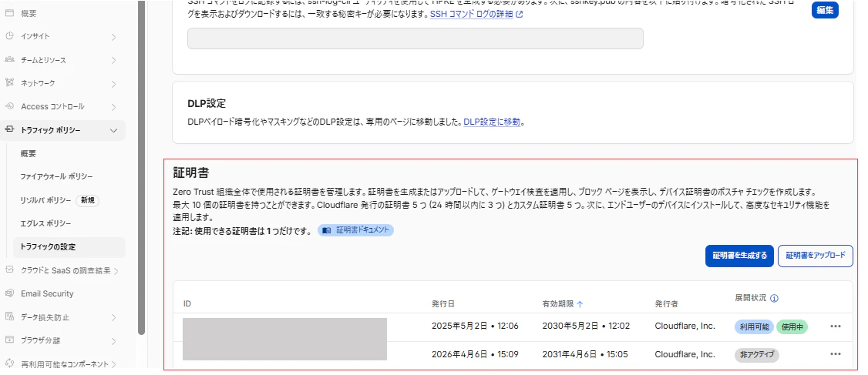Expand the データ損失防止 chevron
The width and height of the screenshot is (868, 375).
coord(113,318)
